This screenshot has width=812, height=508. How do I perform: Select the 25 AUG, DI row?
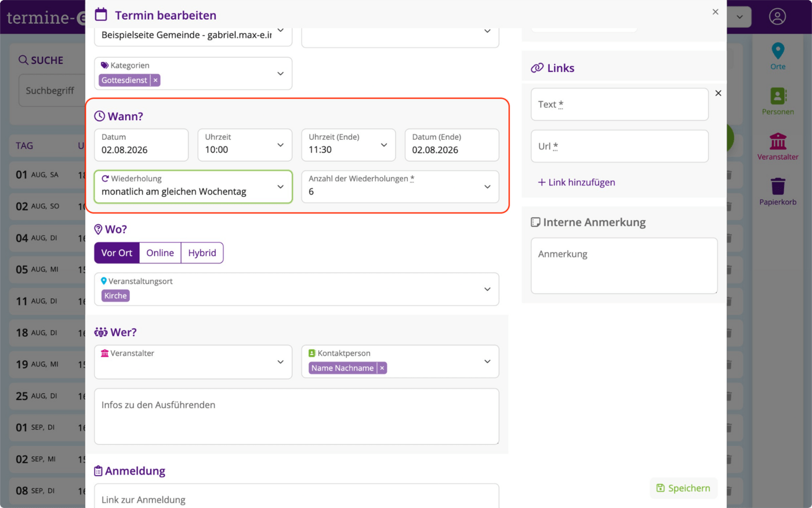48,396
